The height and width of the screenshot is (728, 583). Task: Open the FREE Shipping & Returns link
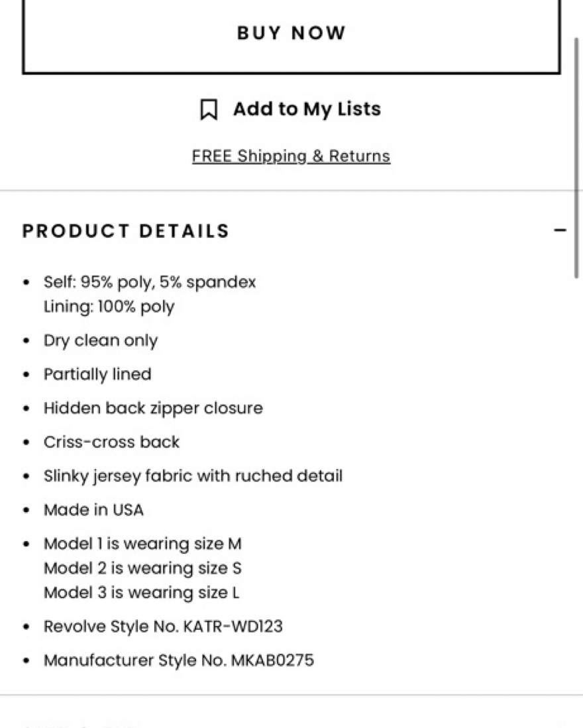291,156
